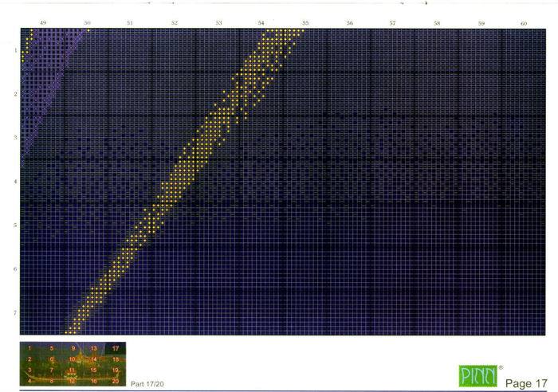Click the 'Part 17/20' label
The image size is (558, 392).
click(147, 384)
